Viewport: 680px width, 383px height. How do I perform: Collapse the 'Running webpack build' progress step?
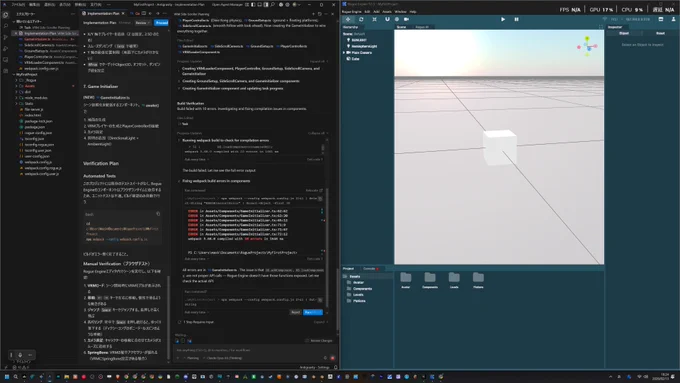180,141
